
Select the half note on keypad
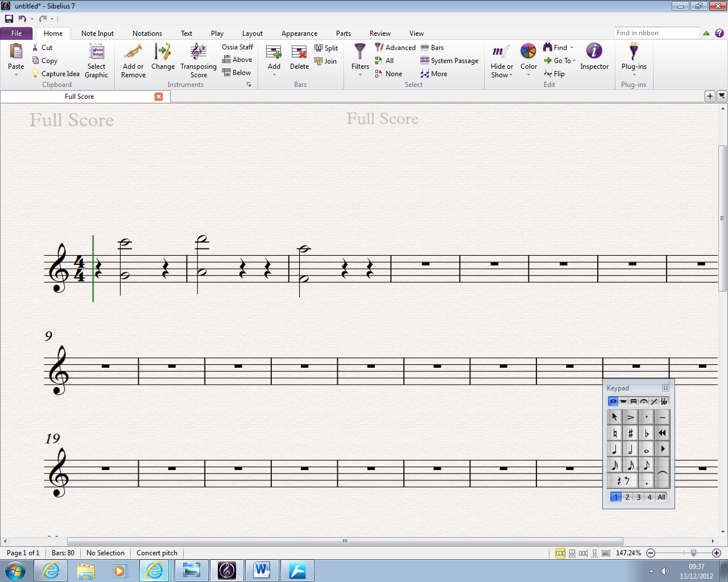(631, 450)
